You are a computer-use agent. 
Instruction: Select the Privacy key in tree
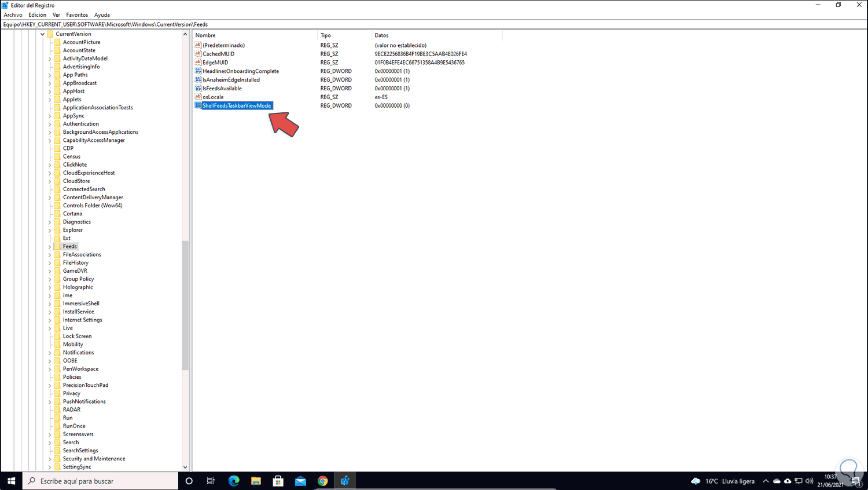pos(71,393)
